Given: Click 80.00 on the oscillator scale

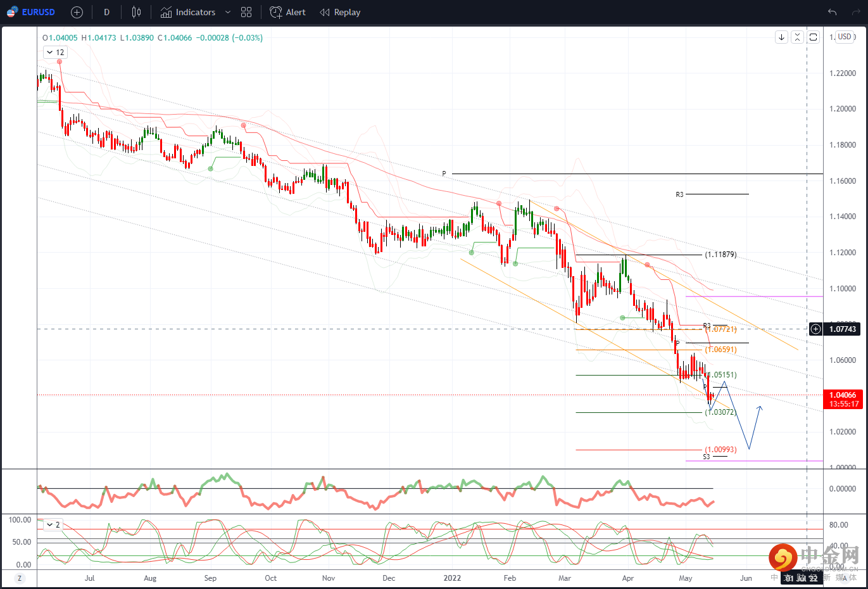Looking at the screenshot, I should [839, 525].
